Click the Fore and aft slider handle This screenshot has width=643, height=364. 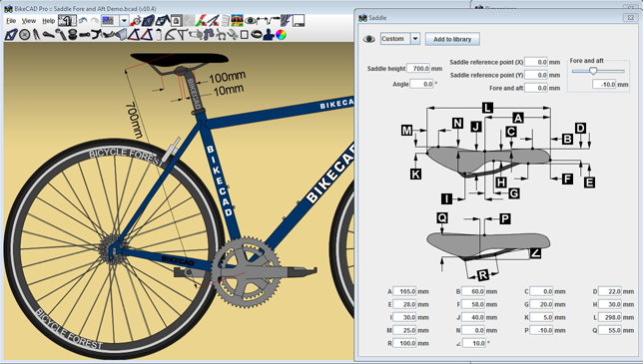coord(593,71)
